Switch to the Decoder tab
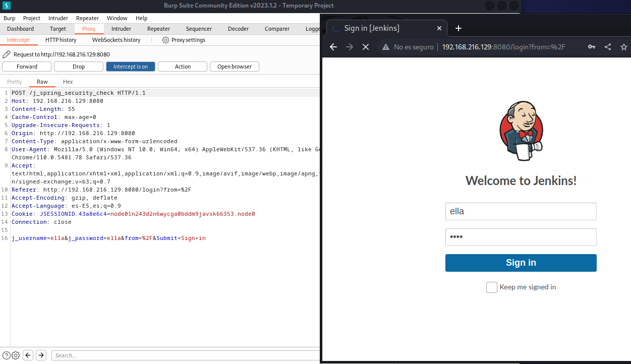631x364 pixels. (x=239, y=29)
